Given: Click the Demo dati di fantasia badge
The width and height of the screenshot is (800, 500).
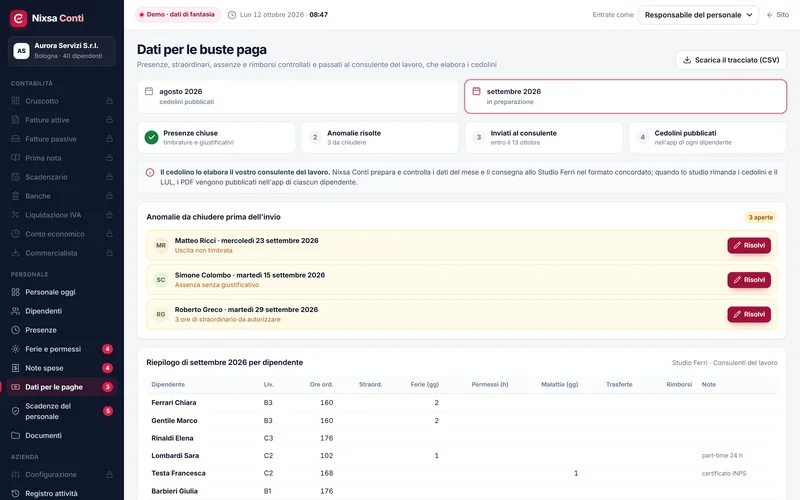Looking at the screenshot, I should [178, 15].
